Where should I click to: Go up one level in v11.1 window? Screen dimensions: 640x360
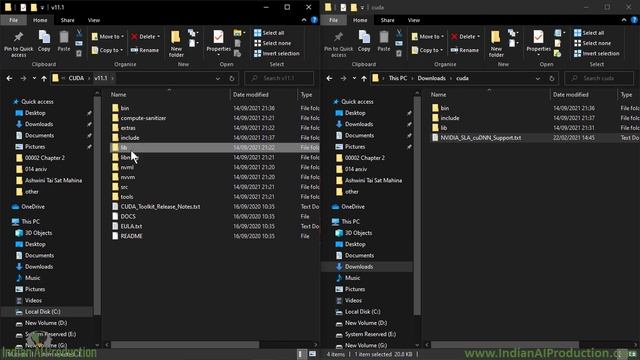point(44,78)
